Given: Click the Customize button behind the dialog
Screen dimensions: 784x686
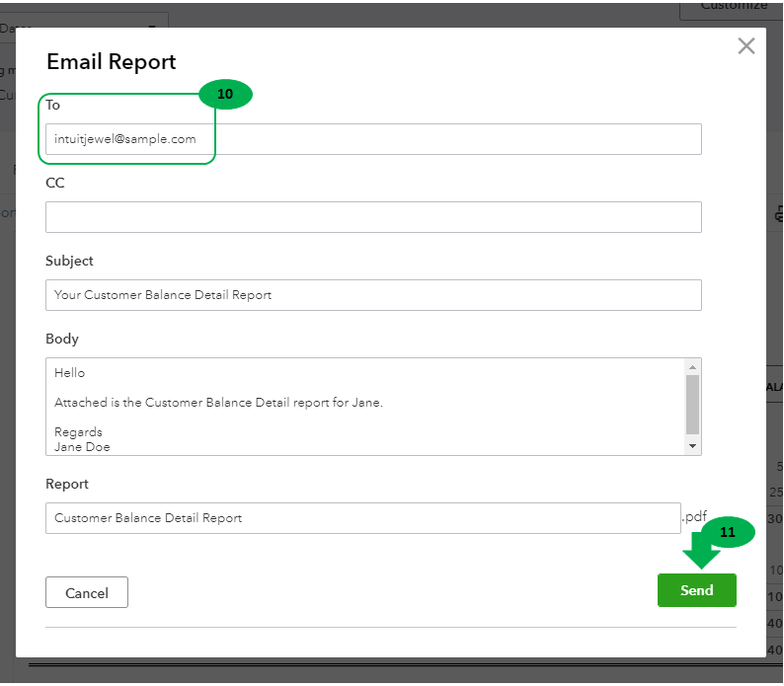Looking at the screenshot, I should coord(733,9).
